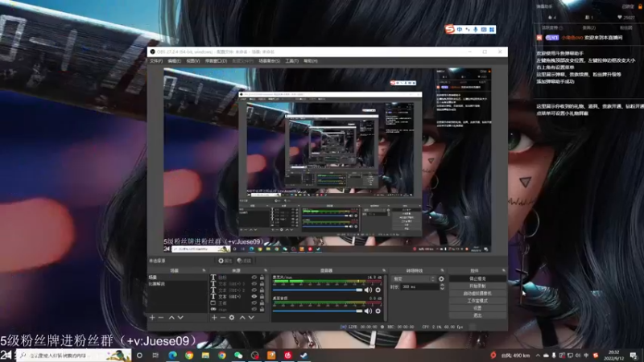Pop out the 场景 dock panel

click(x=204, y=270)
